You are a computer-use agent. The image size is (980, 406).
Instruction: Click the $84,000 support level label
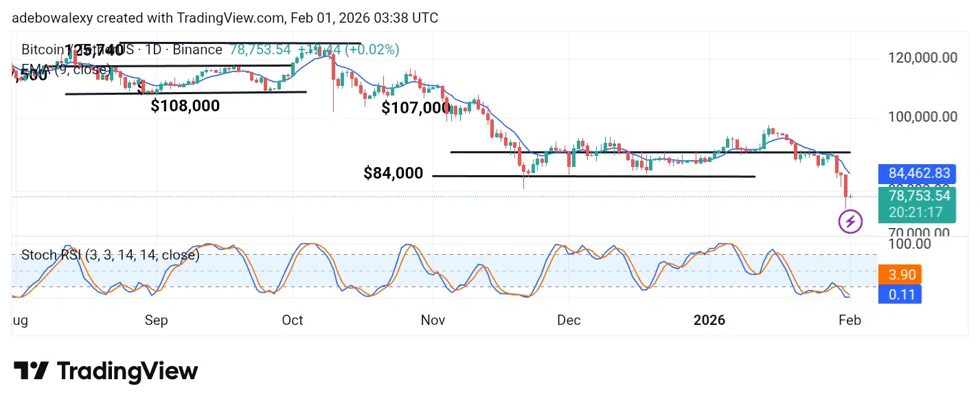pos(394,174)
